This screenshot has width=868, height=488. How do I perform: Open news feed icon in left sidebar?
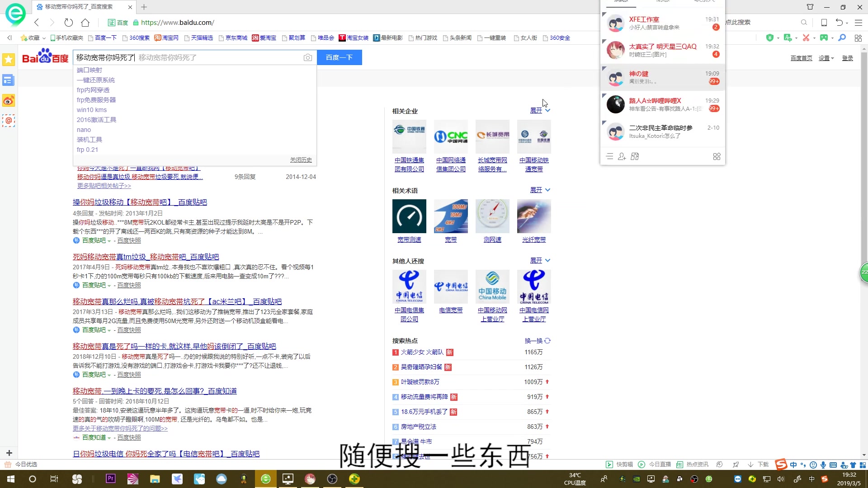click(9, 80)
